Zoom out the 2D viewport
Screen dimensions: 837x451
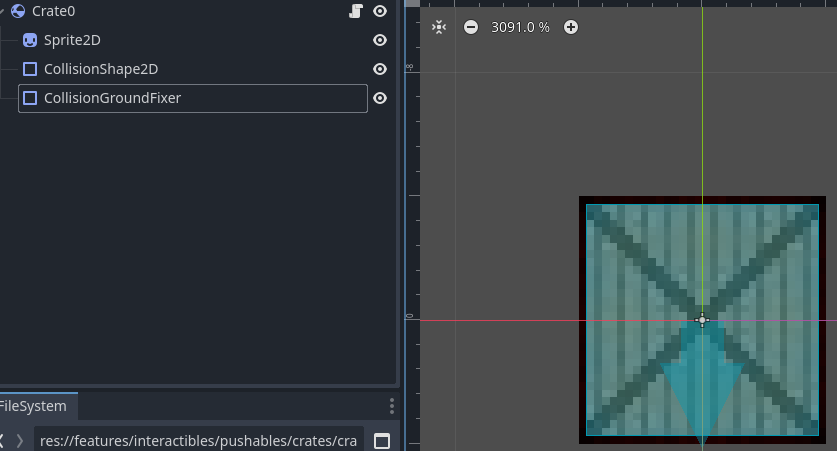pyautogui.click(x=471, y=27)
